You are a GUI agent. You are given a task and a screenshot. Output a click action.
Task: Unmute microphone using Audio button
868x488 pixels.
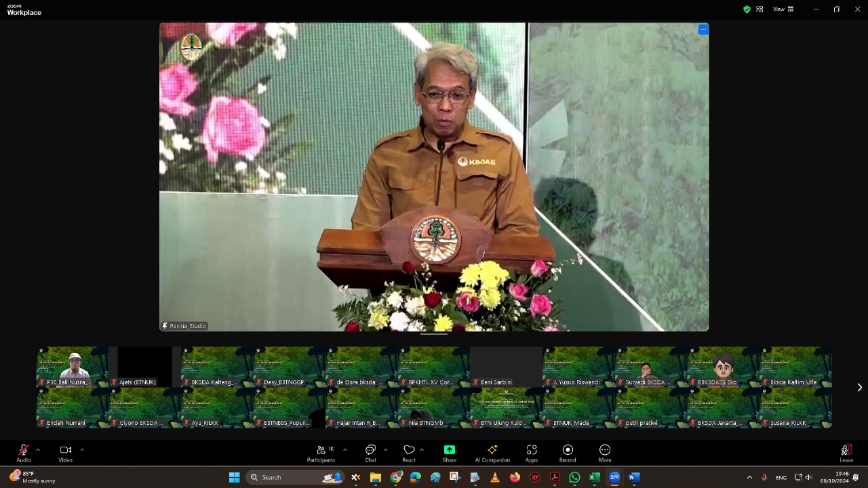coord(24,453)
